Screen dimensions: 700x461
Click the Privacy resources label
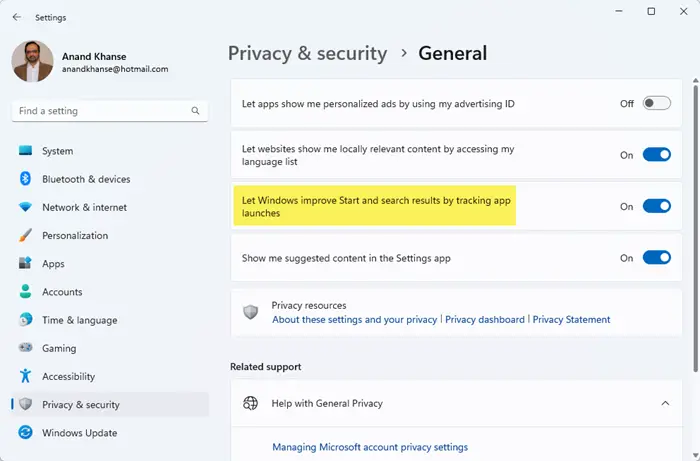[x=309, y=305]
